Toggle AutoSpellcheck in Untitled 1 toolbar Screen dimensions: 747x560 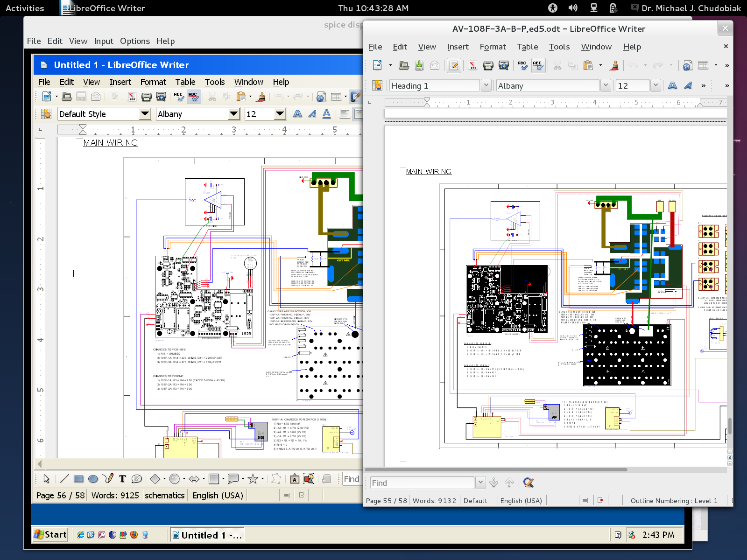click(x=193, y=97)
